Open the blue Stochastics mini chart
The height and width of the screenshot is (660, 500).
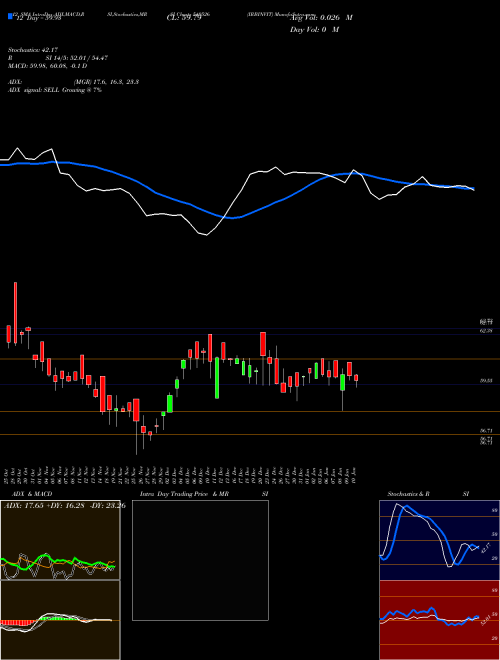coord(439,540)
